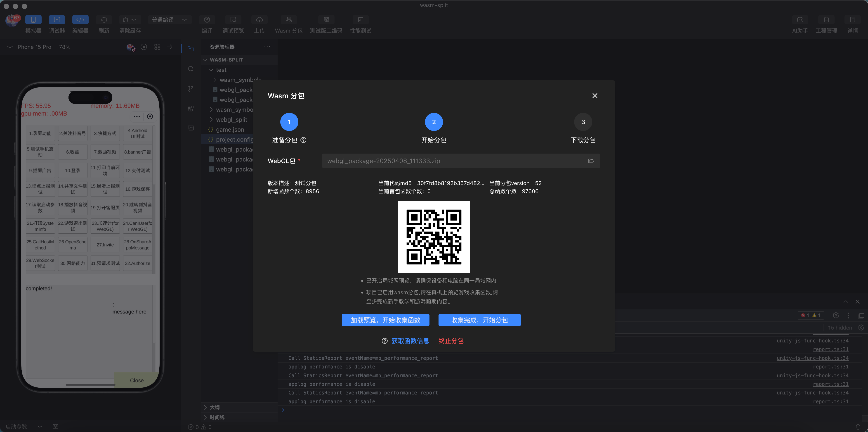Toggle the 调试器 debugger panel
Screen dimensions: 868x432
tap(57, 20)
